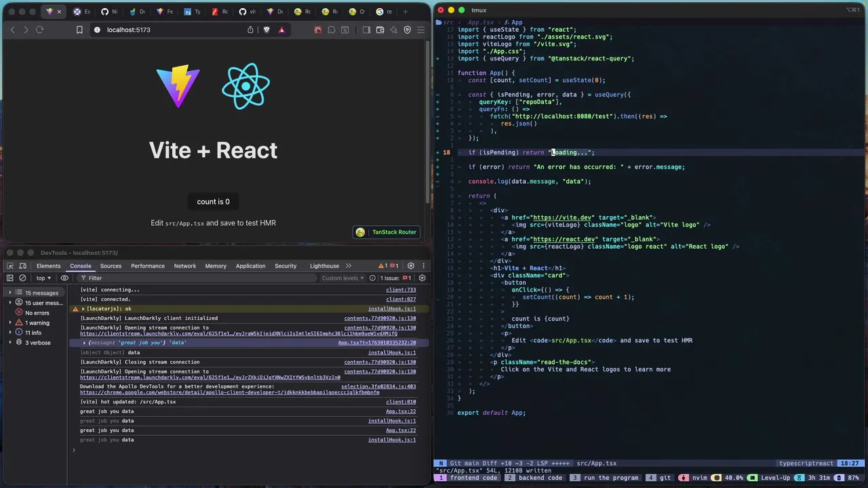Close the active Vite browser tab
This screenshot has height=488, width=868.
(x=60, y=12)
